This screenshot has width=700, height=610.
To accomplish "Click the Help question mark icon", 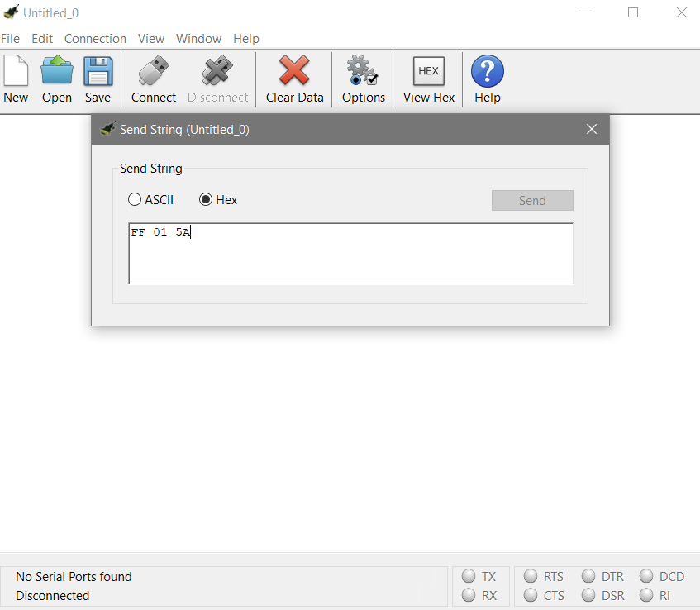I will [x=487, y=72].
